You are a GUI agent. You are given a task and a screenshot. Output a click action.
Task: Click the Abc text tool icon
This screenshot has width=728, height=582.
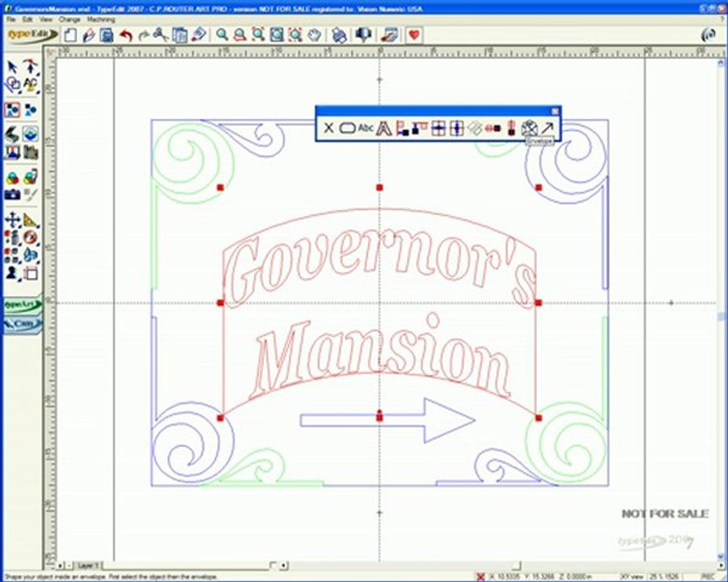coord(366,128)
